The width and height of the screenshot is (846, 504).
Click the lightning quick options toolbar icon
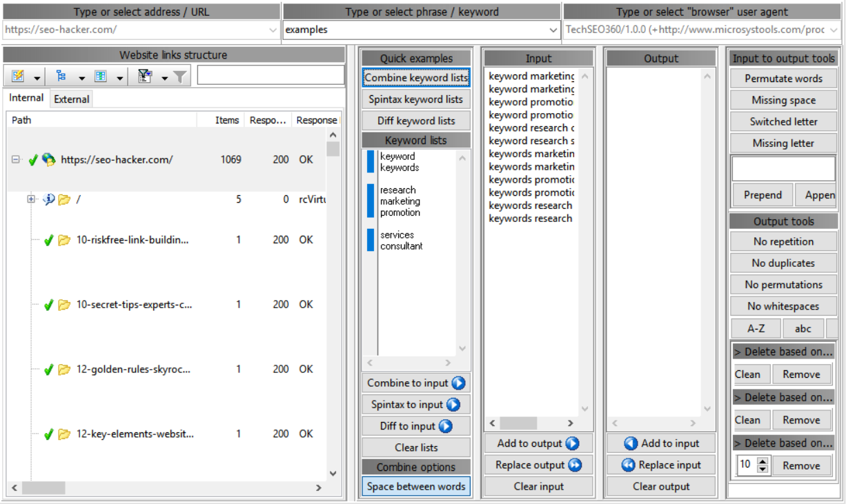coord(18,77)
